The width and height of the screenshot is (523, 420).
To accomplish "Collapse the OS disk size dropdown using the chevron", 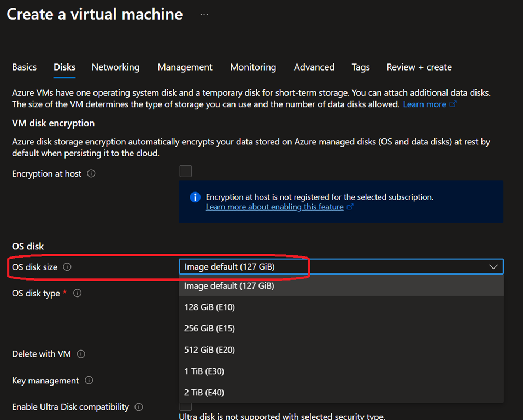I will [x=493, y=267].
